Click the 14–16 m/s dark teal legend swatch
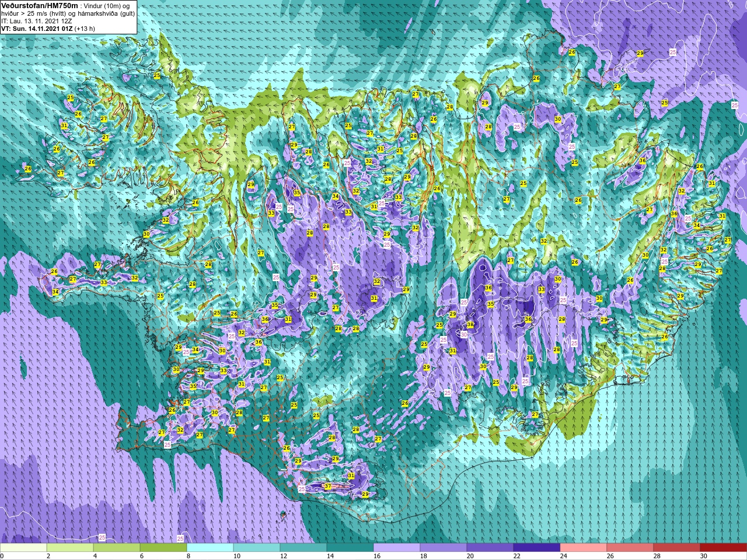 (x=350, y=548)
